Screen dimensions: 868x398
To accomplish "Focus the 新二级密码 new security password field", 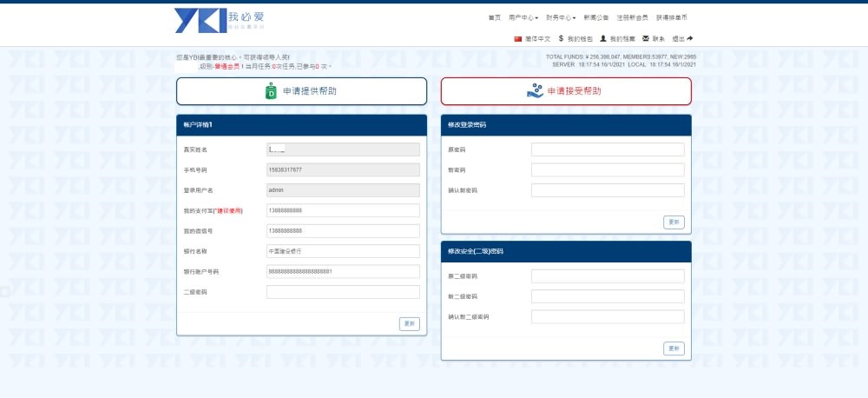I will (608, 296).
